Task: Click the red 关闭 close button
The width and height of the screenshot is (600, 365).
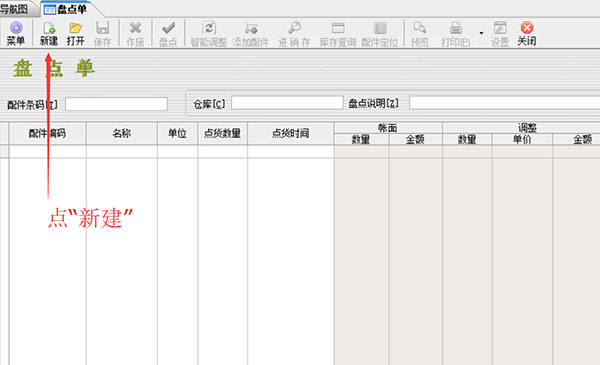Action: click(x=527, y=28)
